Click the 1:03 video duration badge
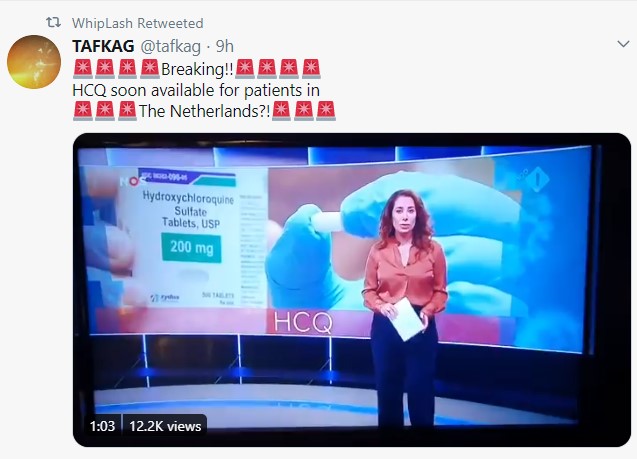 pyautogui.click(x=102, y=426)
